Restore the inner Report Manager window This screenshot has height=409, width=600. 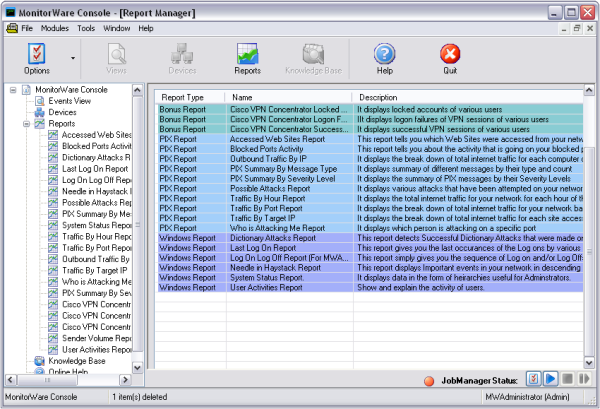pos(577,28)
